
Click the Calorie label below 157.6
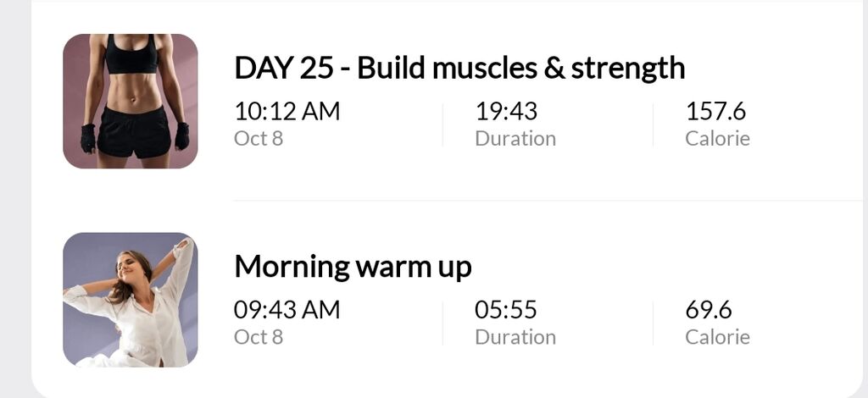pyautogui.click(x=717, y=138)
